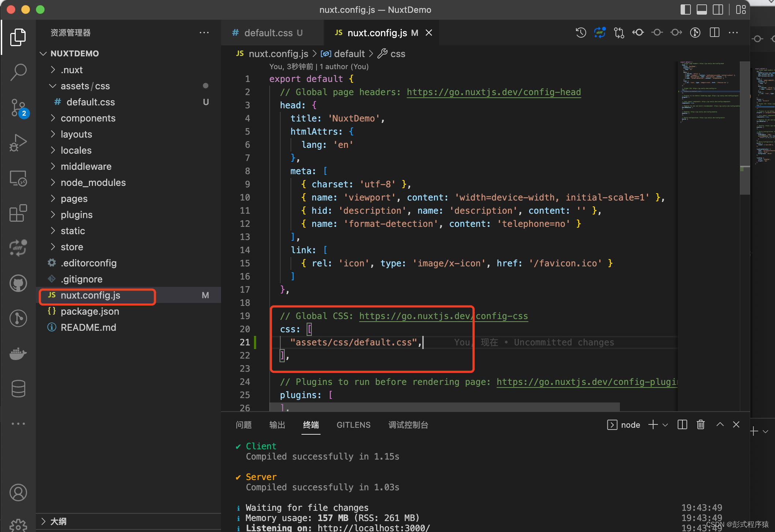The image size is (775, 532).
Task: Open Explorer panel more actions ellipsis
Action: pyautogui.click(x=204, y=33)
